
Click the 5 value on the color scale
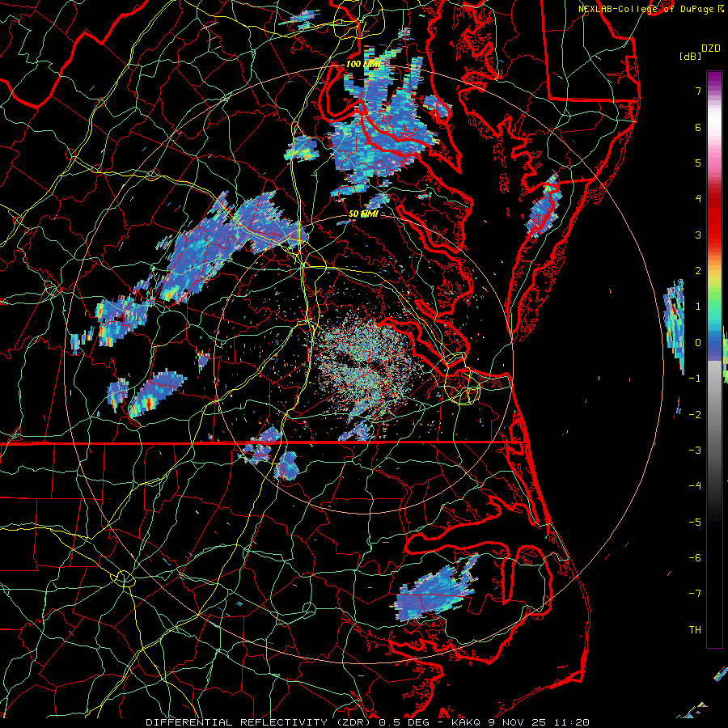pos(698,163)
